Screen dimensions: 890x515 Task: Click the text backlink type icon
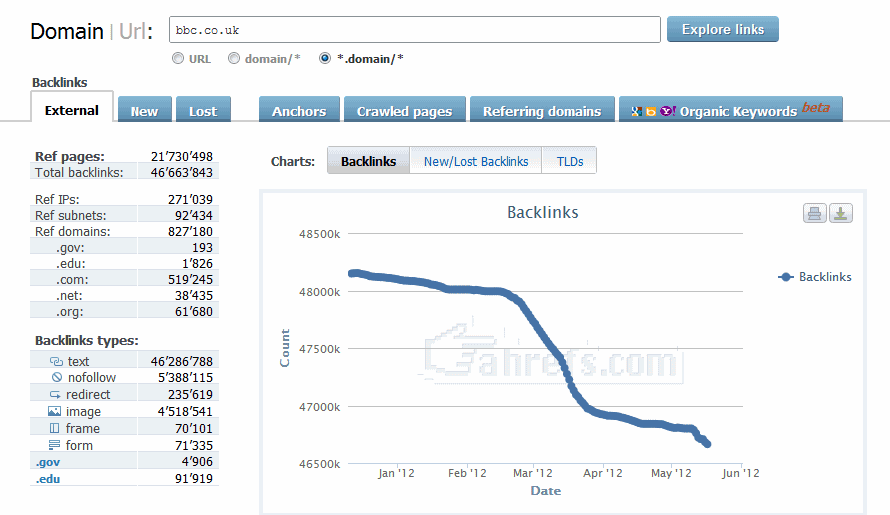[55, 361]
